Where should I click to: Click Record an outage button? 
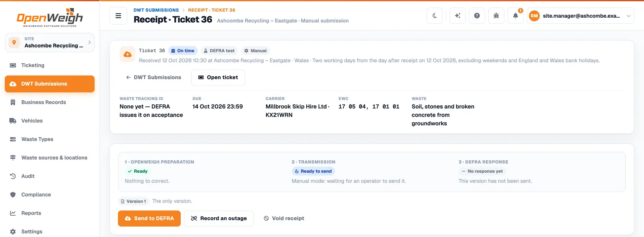click(x=219, y=219)
